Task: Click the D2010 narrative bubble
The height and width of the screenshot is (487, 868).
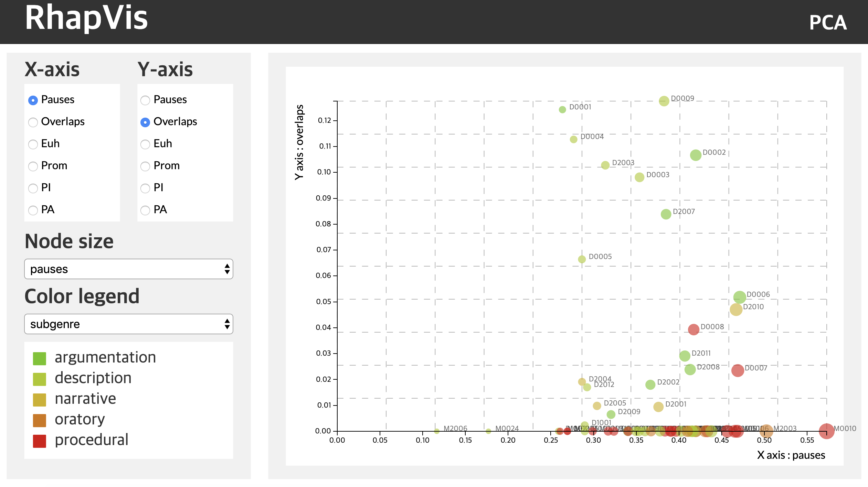Action: point(735,310)
